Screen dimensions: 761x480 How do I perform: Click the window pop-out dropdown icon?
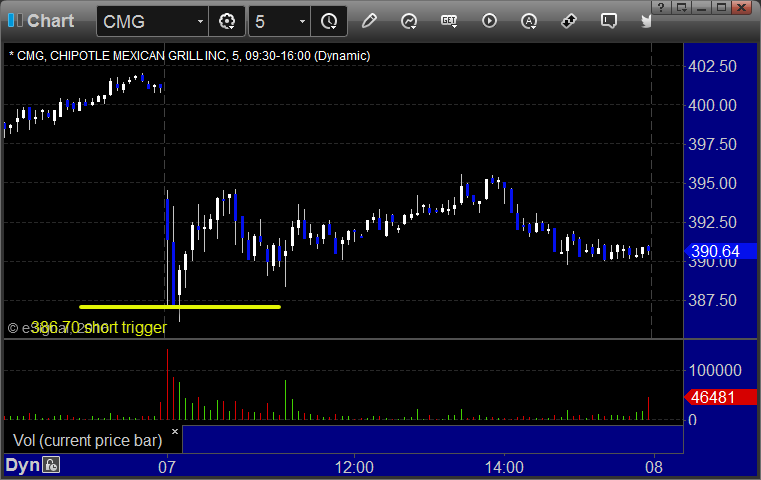point(681,7)
